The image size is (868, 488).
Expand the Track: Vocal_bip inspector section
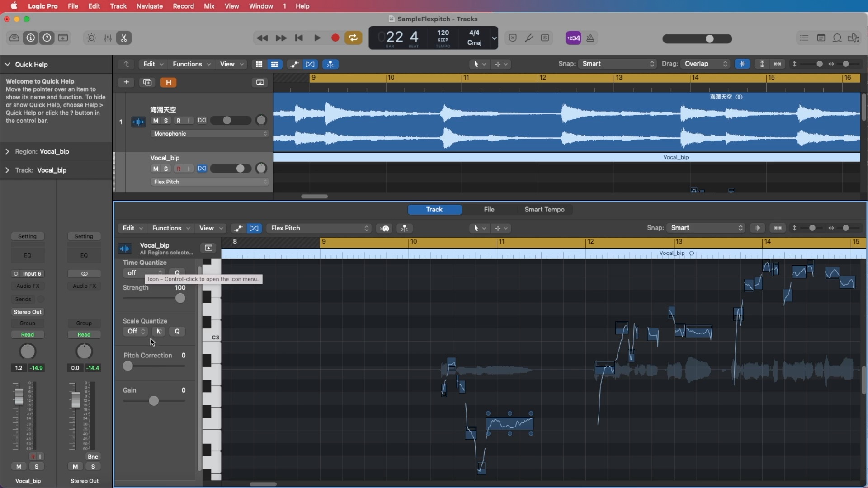point(7,170)
